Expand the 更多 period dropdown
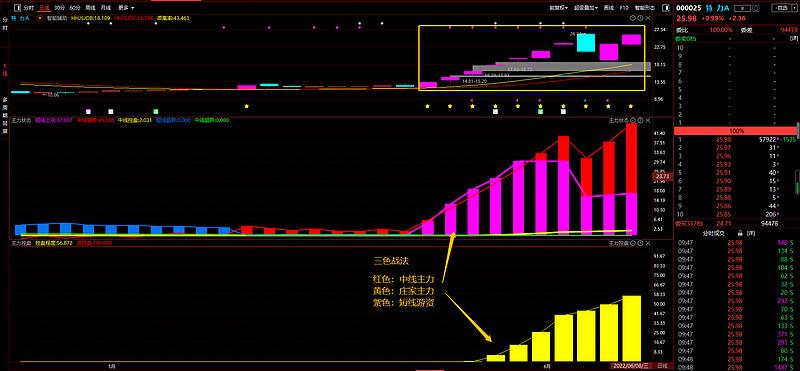800x371 pixels. coord(126,8)
